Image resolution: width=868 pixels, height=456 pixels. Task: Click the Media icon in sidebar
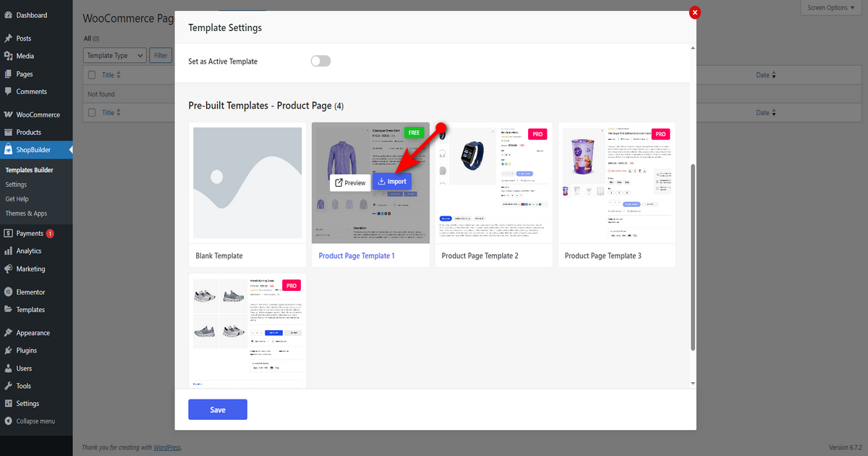pos(8,56)
